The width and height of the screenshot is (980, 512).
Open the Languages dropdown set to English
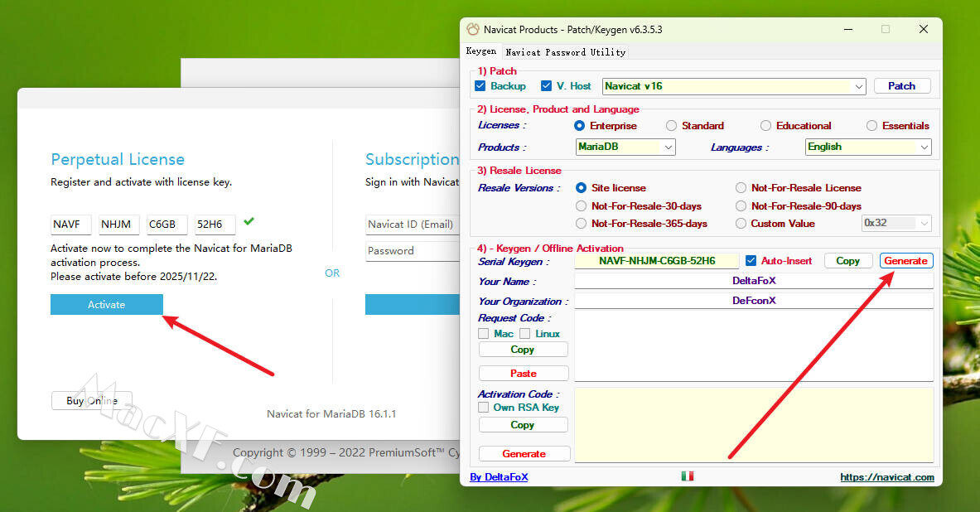coord(924,147)
